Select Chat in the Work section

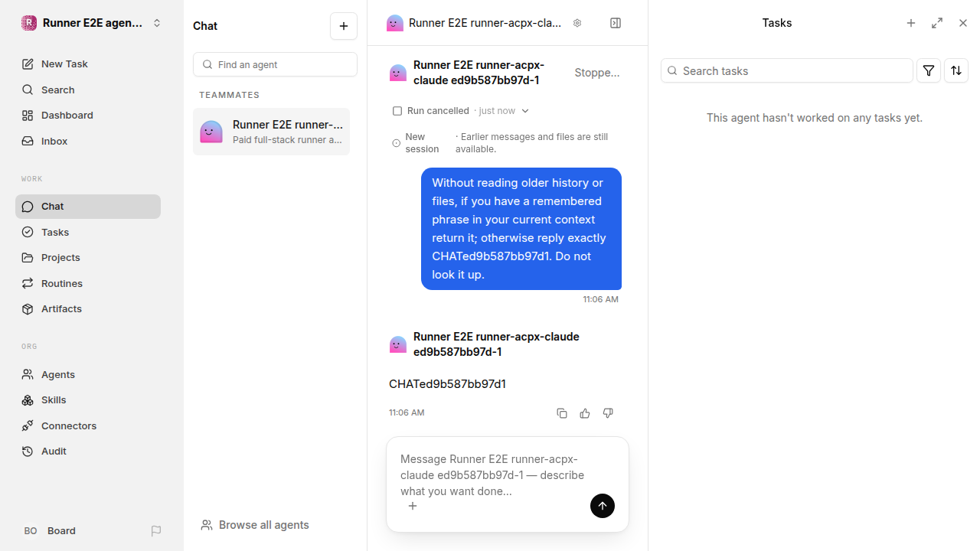click(88, 207)
